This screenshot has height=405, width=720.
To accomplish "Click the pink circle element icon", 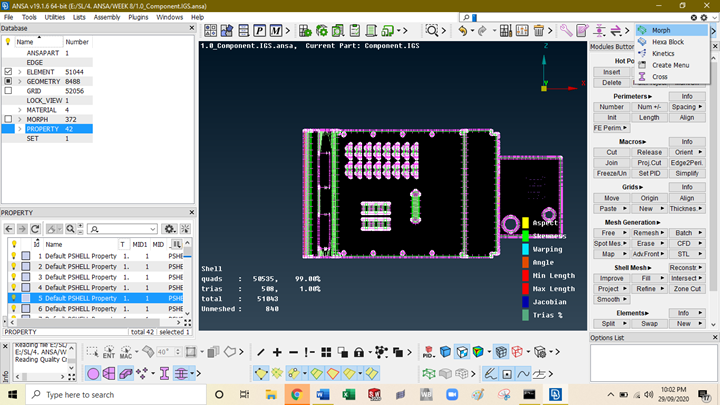I will click(x=93, y=374).
